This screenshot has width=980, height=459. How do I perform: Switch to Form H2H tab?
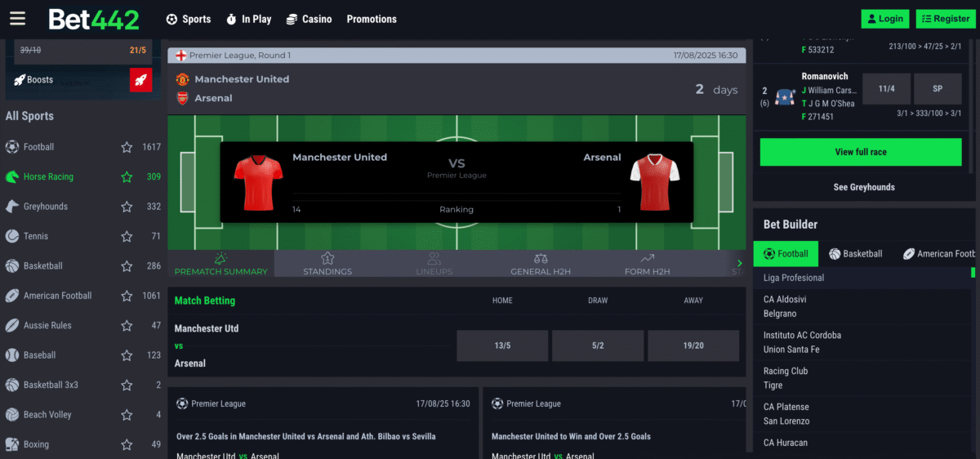647,264
